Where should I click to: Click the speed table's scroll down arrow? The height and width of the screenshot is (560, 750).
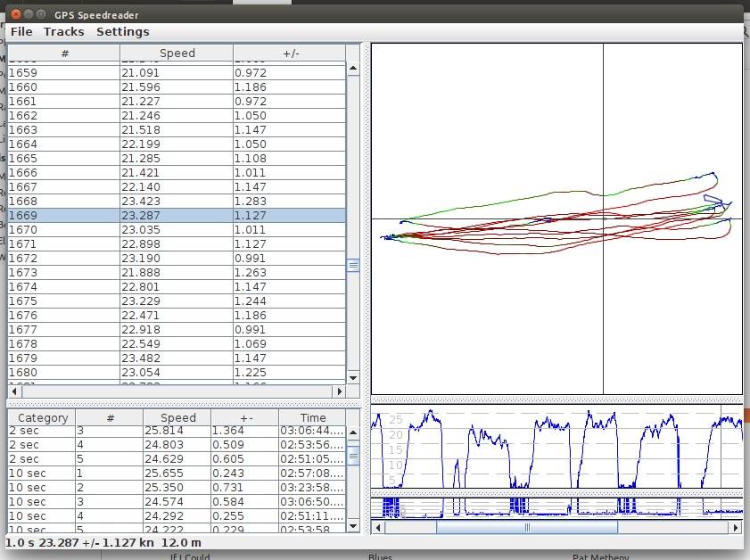pos(353,378)
